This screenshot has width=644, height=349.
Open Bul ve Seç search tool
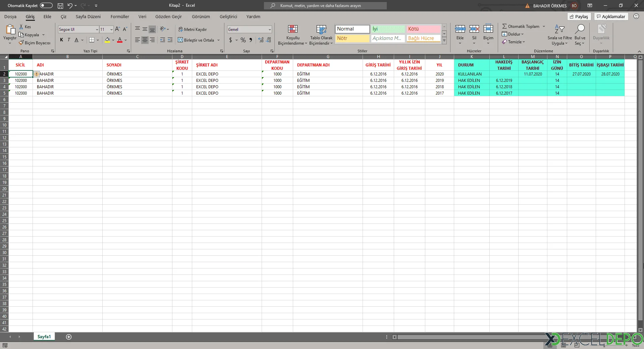(x=580, y=30)
